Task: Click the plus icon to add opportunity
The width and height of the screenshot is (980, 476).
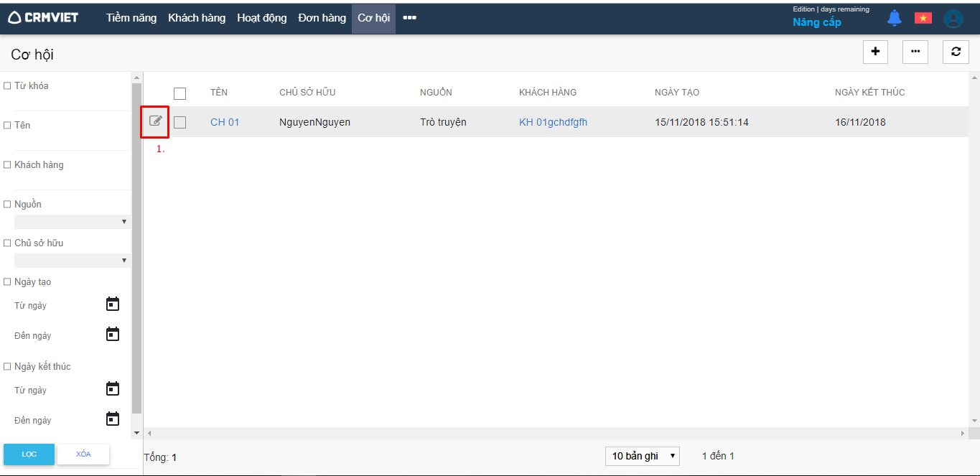Action: tap(875, 52)
